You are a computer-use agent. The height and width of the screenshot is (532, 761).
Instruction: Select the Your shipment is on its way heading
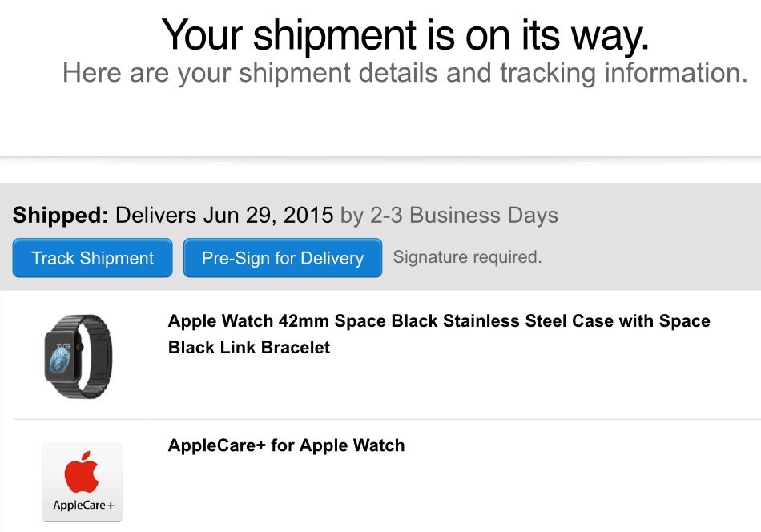coord(405,34)
